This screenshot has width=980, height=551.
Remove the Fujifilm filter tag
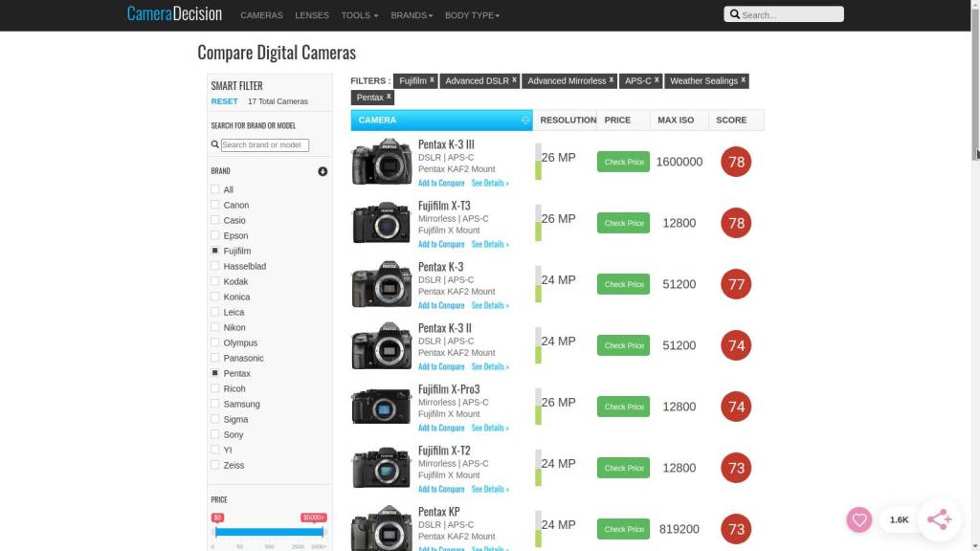pos(432,80)
